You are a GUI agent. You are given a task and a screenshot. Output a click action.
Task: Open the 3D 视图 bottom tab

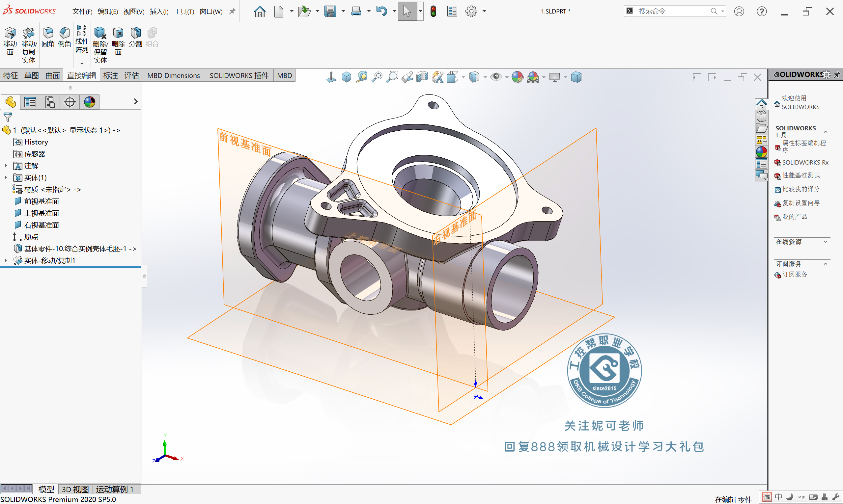(75, 489)
